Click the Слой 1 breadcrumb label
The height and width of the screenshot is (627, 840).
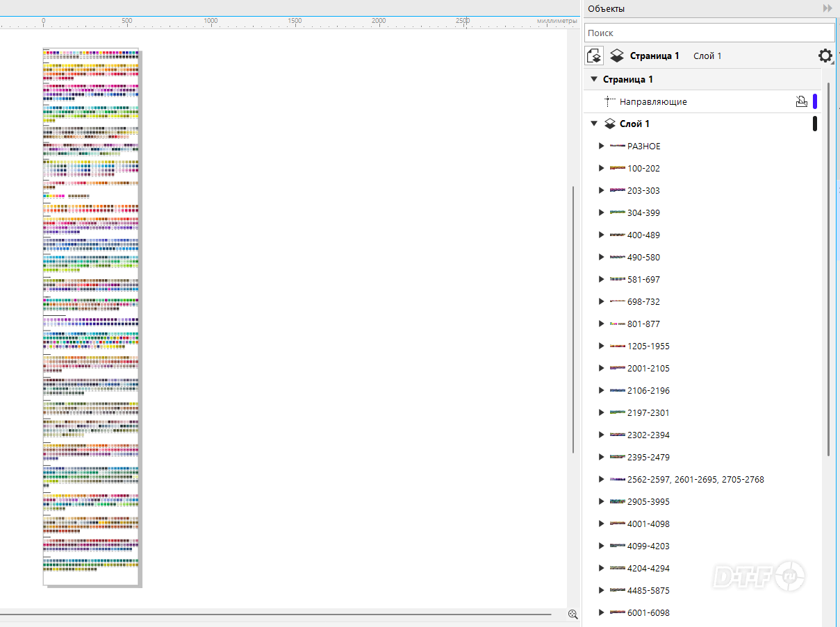pos(707,56)
